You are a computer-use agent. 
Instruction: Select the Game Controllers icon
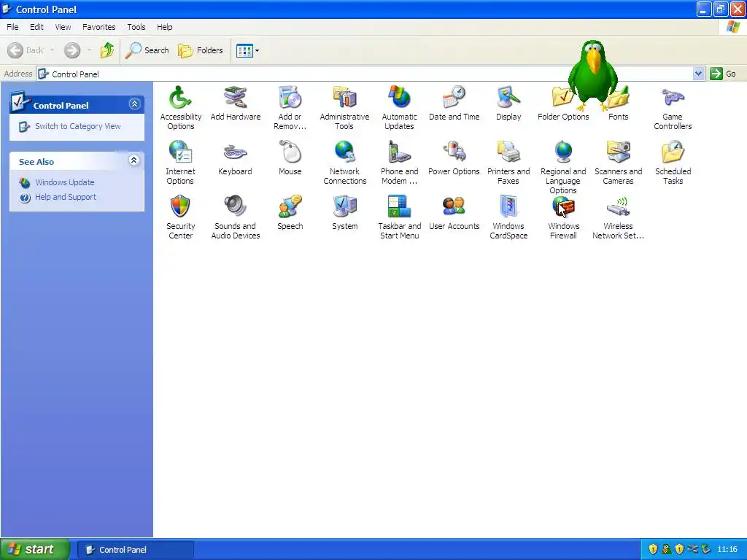click(x=673, y=108)
